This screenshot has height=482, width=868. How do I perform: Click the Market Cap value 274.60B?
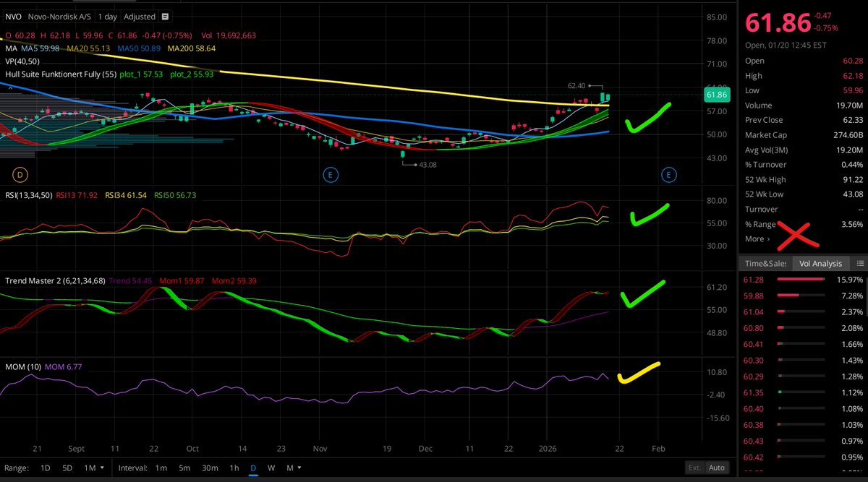tap(847, 135)
